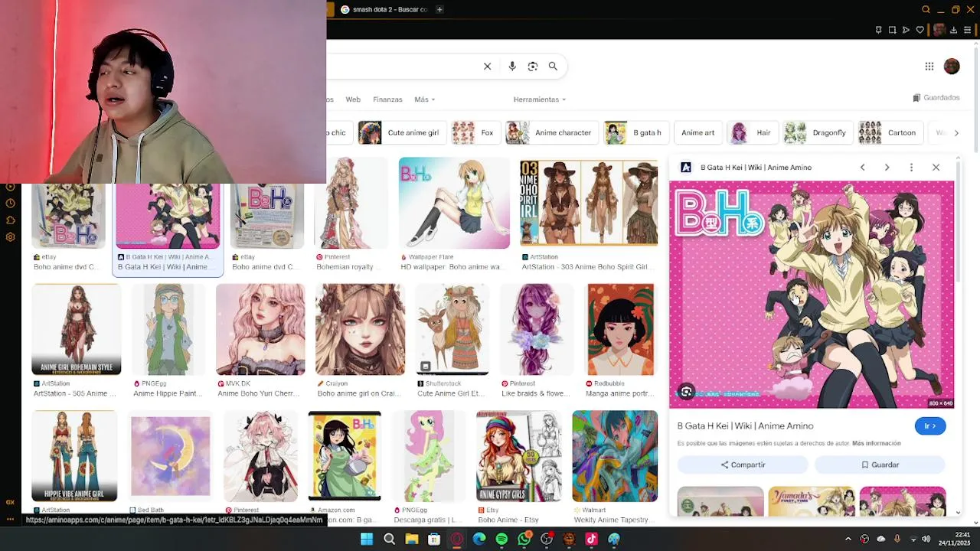This screenshot has height=551, width=980.
Task: Open preview panel three-dot options menu
Action: pos(911,168)
